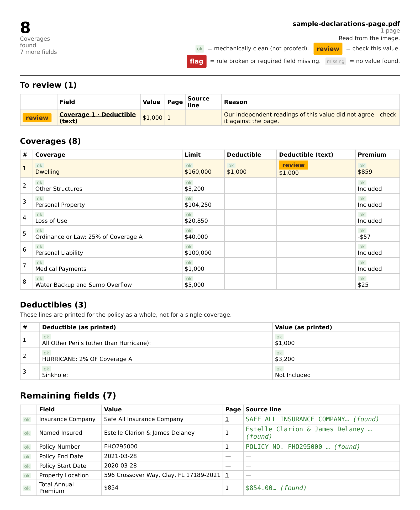This screenshot has width=420, height=510.
Task: Select the $3,200 limit for Other Structures
Action: pyautogui.click(x=195, y=189)
